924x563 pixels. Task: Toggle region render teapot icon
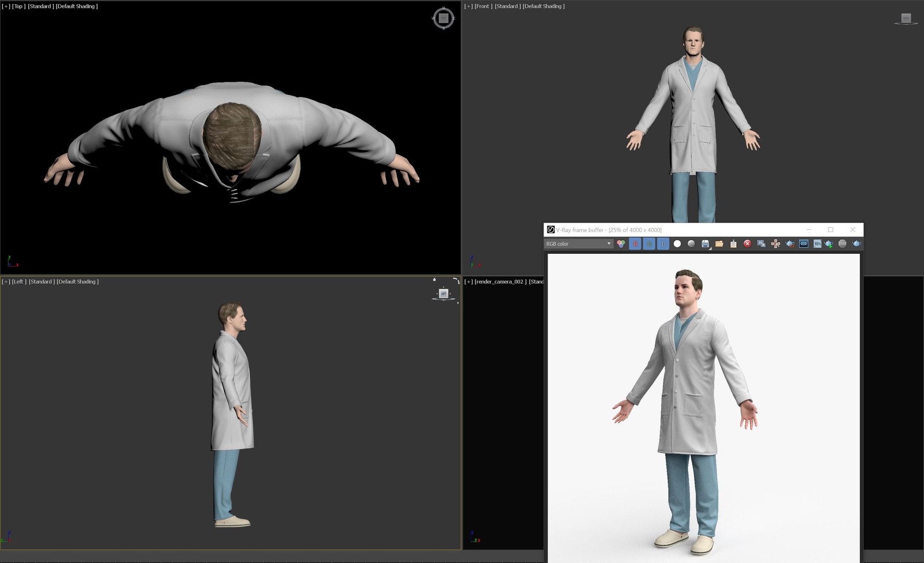tap(789, 243)
